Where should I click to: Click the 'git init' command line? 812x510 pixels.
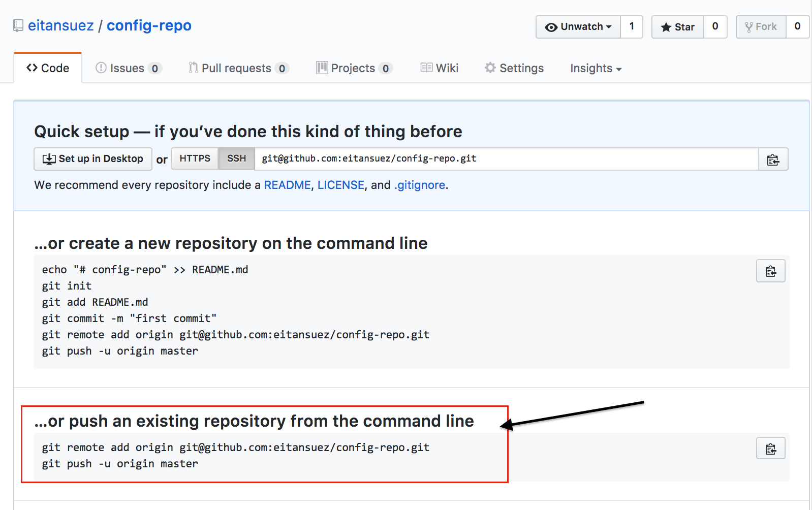pos(67,286)
